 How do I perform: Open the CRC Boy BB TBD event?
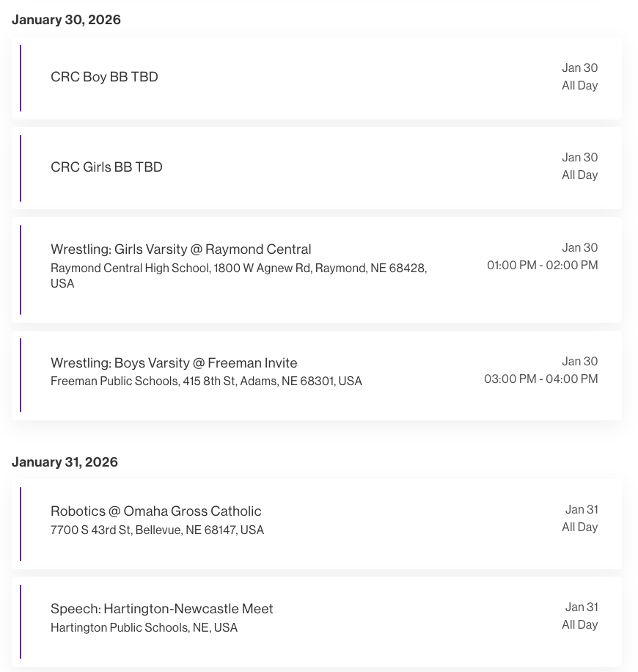point(104,77)
